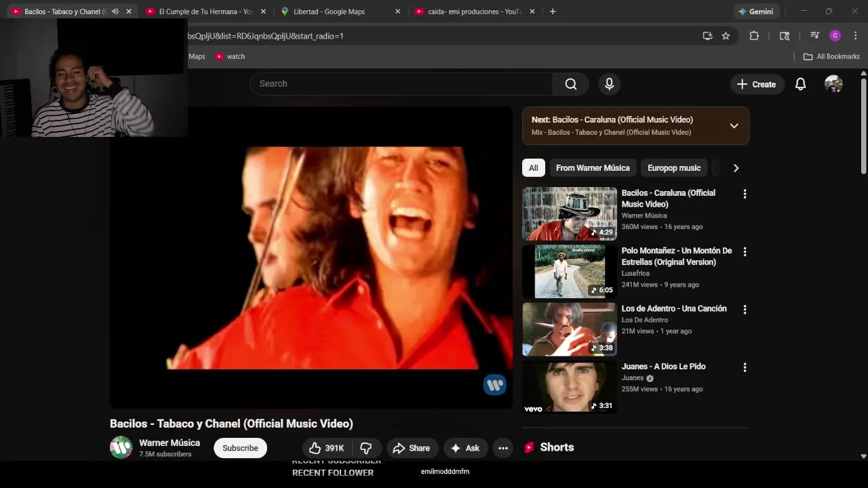Viewport: 868px width, 488px height.
Task: Click the install app icon in address bar
Action: pos(707,36)
